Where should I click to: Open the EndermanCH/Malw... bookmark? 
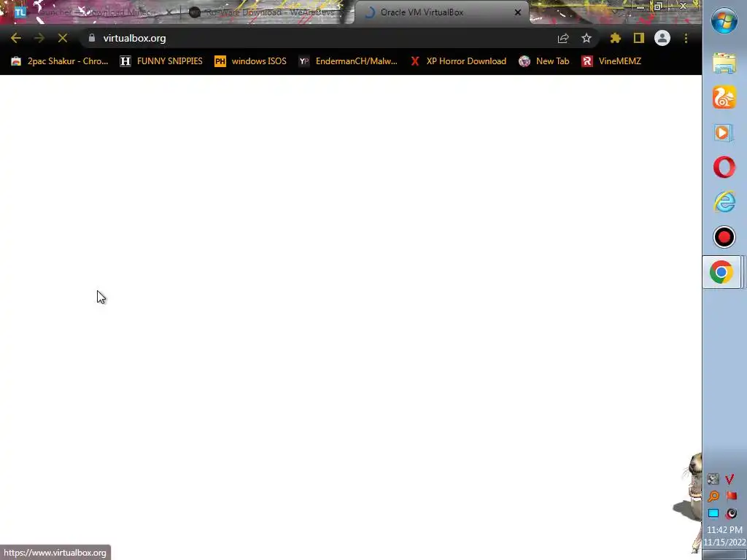(348, 61)
